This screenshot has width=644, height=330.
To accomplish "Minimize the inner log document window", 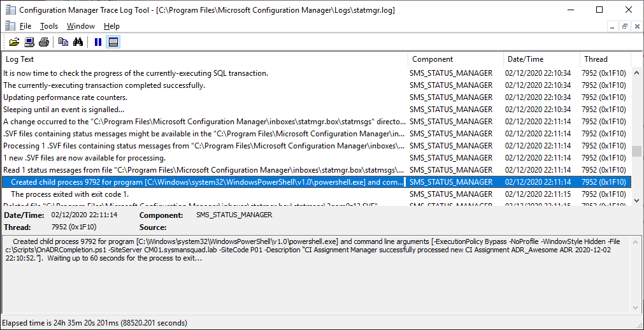I will (612, 26).
